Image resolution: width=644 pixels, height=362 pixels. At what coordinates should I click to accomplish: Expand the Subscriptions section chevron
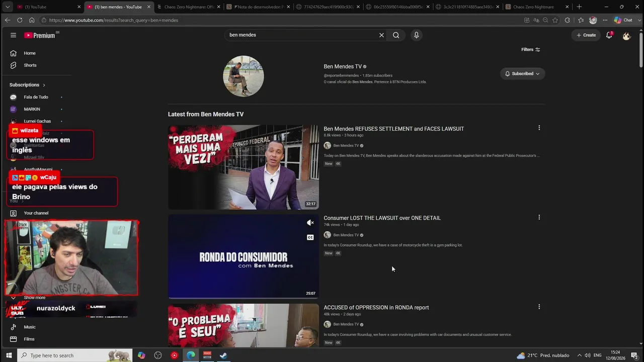[x=44, y=85]
